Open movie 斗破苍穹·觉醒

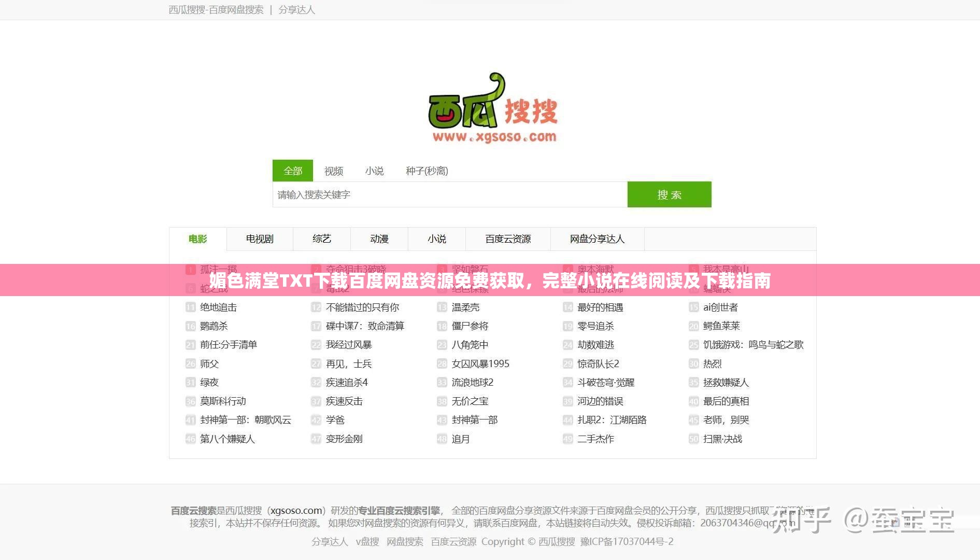click(606, 383)
